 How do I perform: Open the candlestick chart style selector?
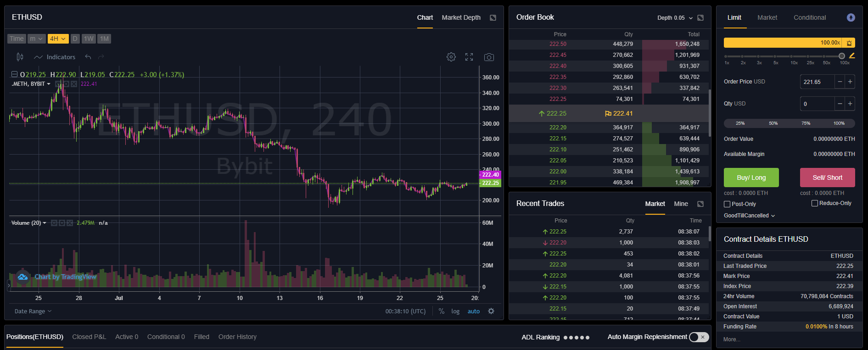20,57
